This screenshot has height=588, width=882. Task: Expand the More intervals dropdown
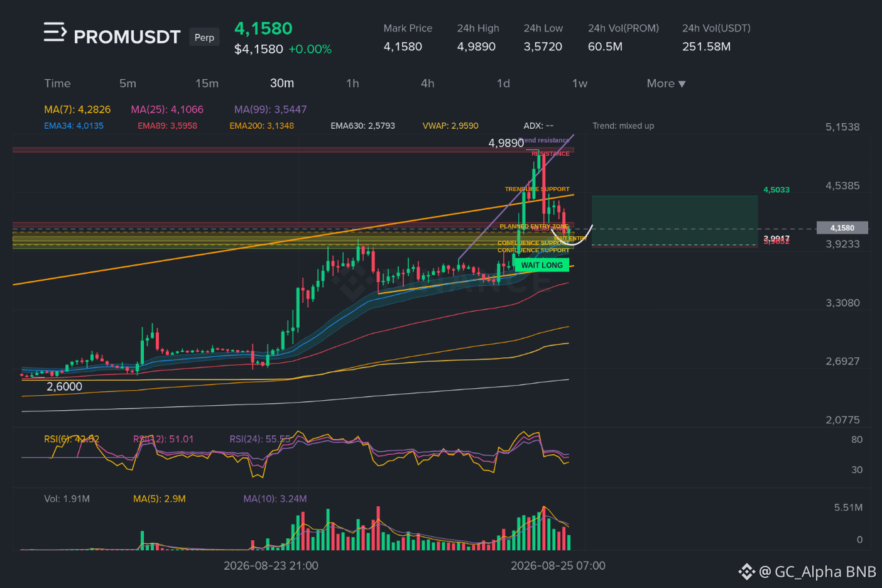pos(666,84)
